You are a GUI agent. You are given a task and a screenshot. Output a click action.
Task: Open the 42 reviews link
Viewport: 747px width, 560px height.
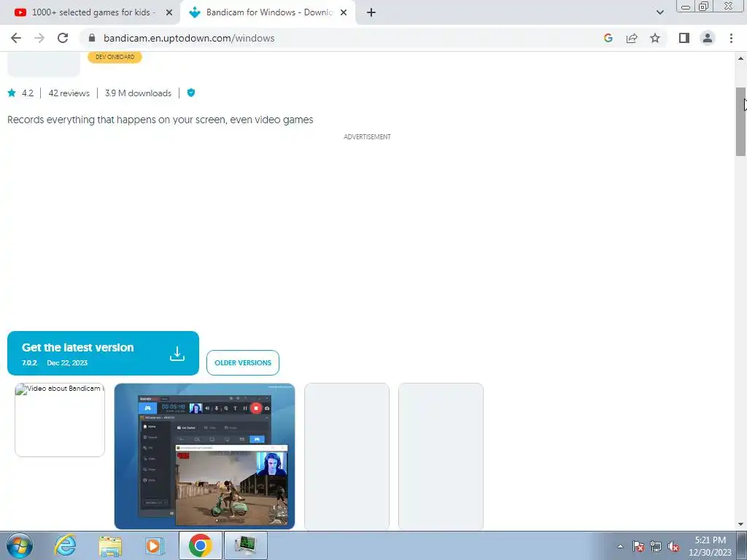pyautogui.click(x=69, y=93)
